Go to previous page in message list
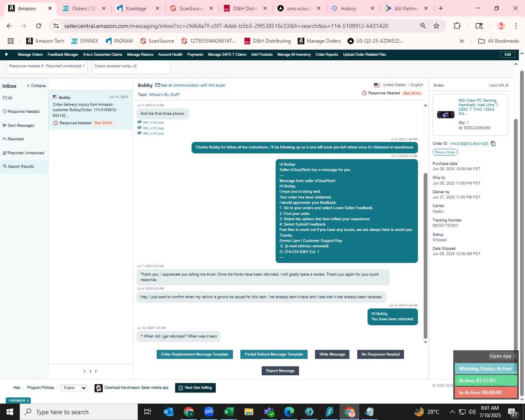The width and height of the screenshot is (525, 420). [84, 371]
